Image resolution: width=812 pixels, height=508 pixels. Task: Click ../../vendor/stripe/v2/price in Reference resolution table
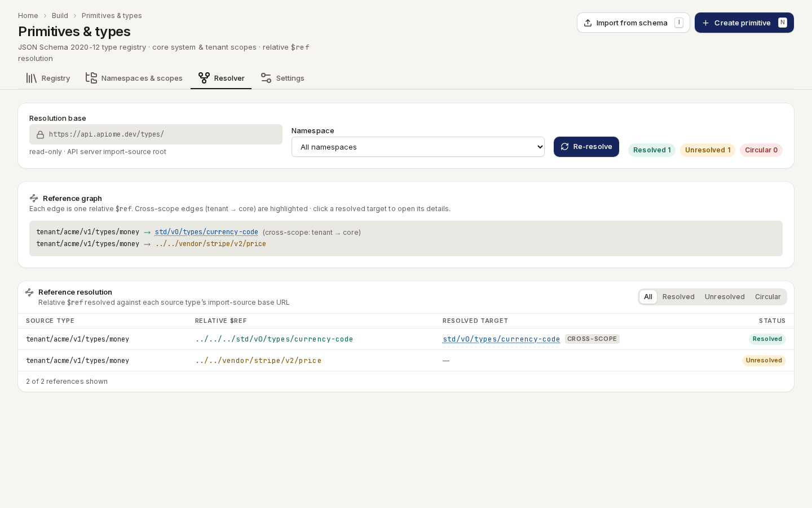[x=258, y=361]
